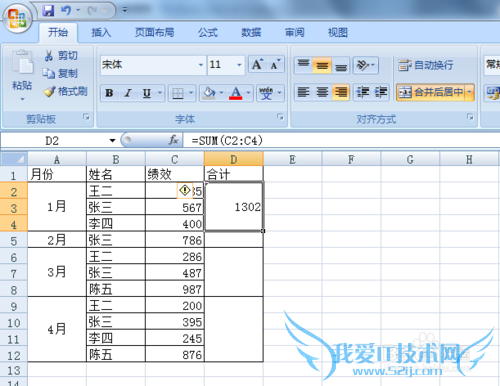The height and width of the screenshot is (386, 500).
Task: Decrease indent icon
Action: (363, 92)
